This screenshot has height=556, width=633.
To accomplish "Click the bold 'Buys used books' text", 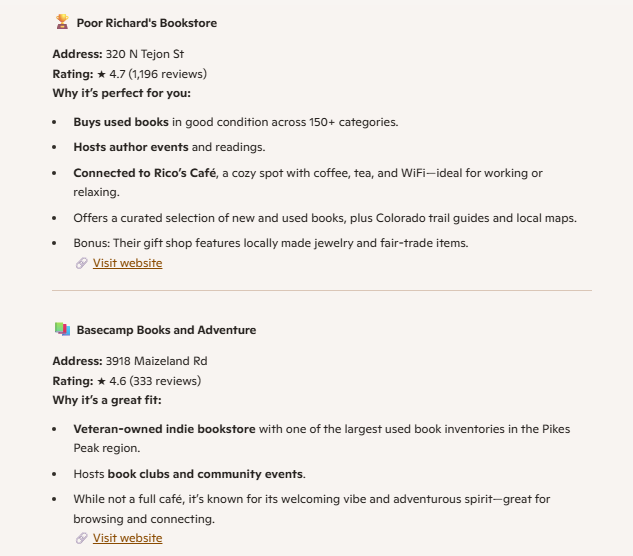I will (121, 122).
